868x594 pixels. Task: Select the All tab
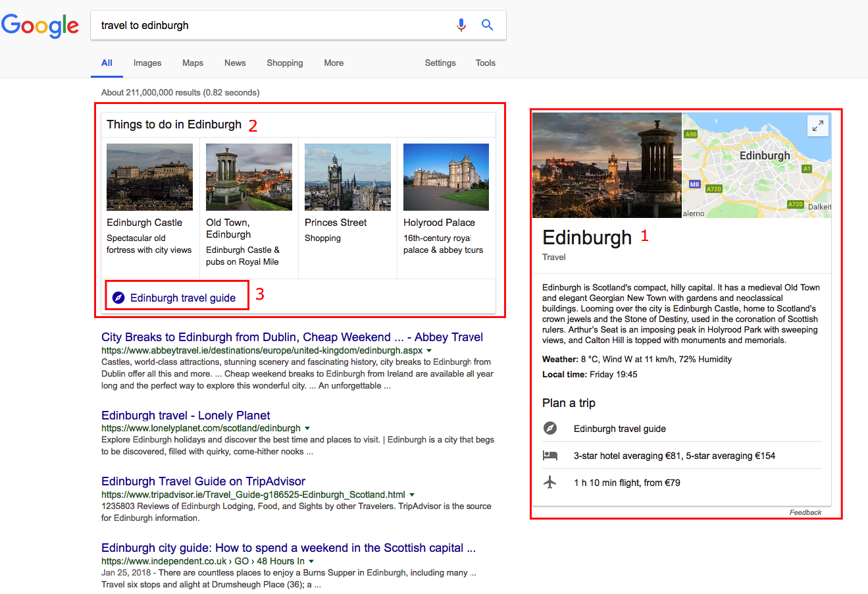pos(107,63)
